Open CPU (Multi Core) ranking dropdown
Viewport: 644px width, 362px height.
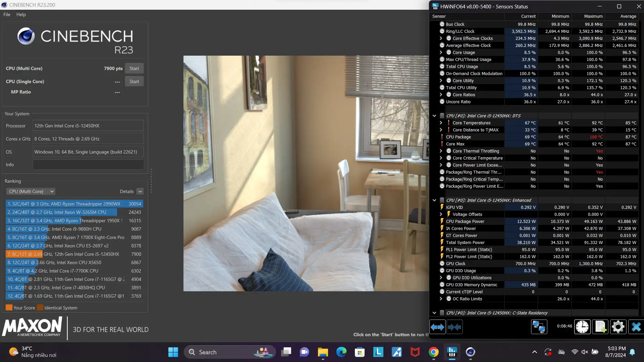[x=31, y=191]
